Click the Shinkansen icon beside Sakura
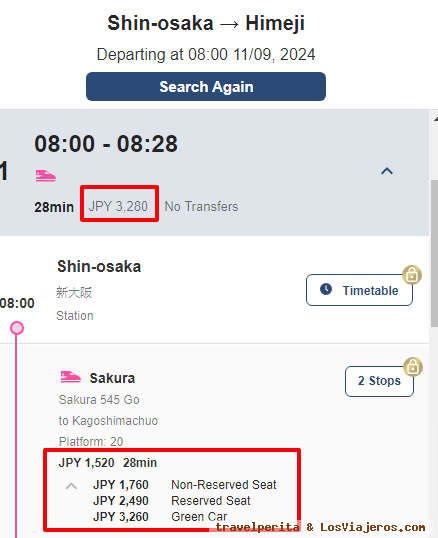 click(x=71, y=376)
